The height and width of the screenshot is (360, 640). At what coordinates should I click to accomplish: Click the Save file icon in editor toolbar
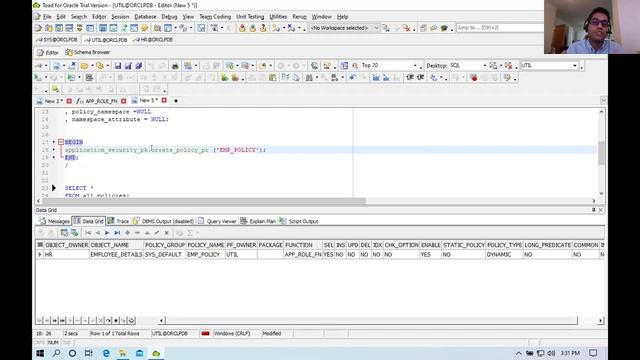118,66
